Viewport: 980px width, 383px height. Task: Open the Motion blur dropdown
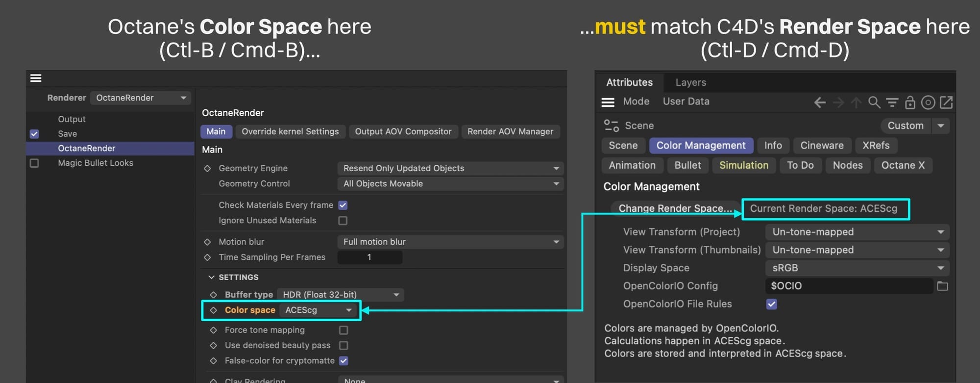pos(450,242)
